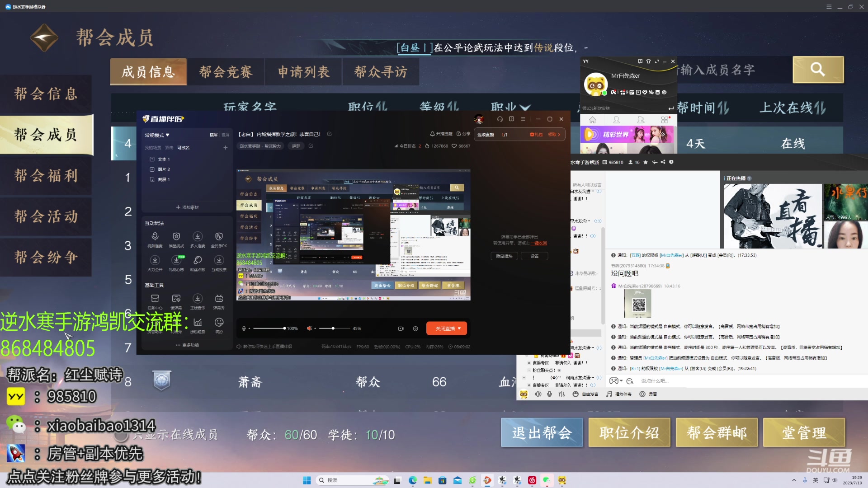Click the 退出帮会 button
868x488 pixels.
tap(542, 433)
